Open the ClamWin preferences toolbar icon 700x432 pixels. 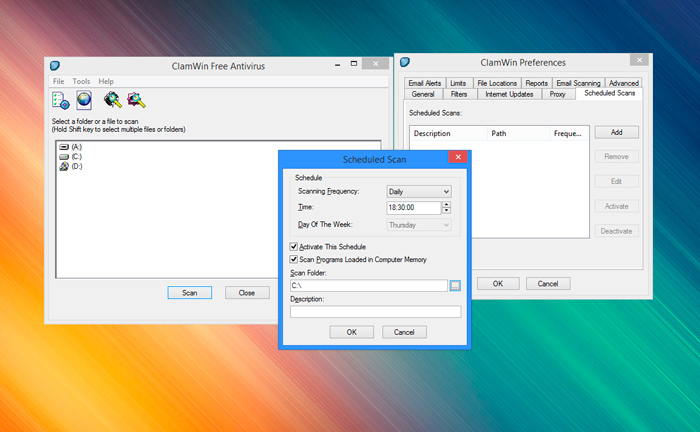click(61, 100)
